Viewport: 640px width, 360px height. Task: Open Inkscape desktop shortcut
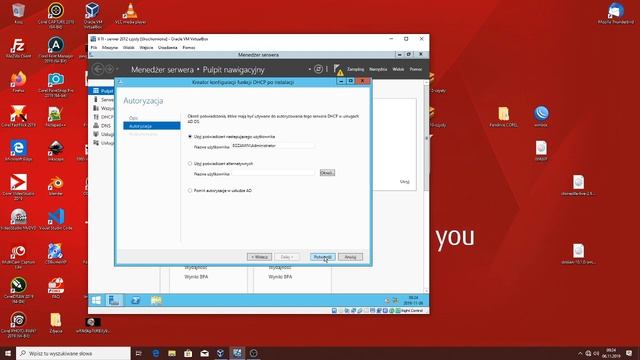pyautogui.click(x=56, y=151)
